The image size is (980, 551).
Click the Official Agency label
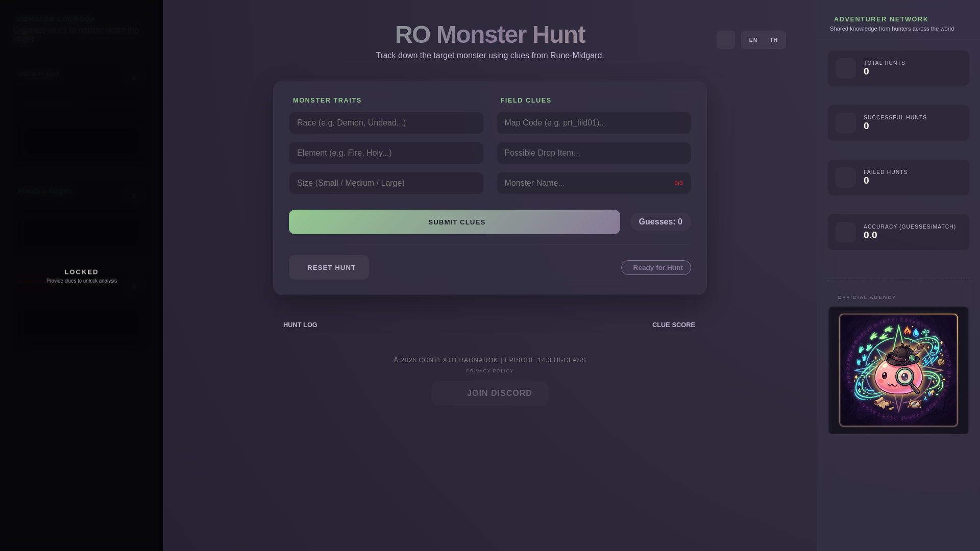[x=867, y=297]
